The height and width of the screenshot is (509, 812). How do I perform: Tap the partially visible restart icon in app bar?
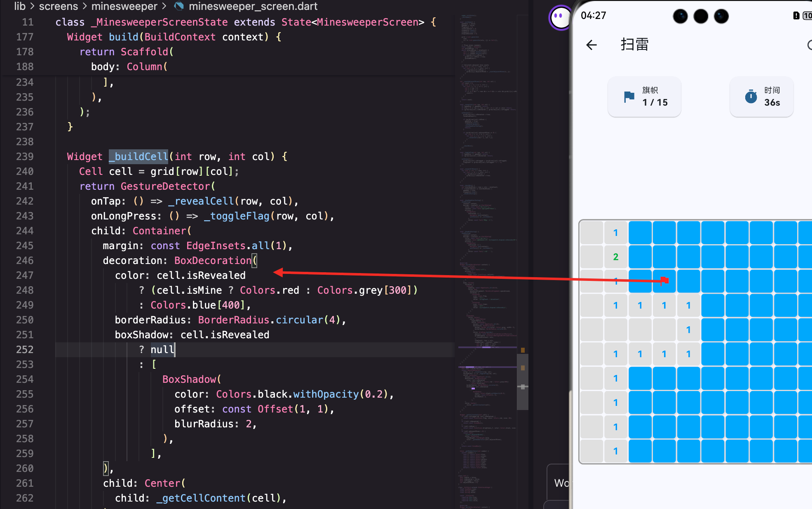tap(809, 45)
